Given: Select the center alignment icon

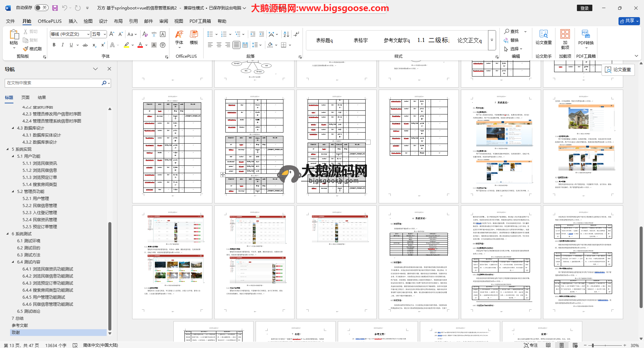Looking at the screenshot, I should click(x=219, y=45).
